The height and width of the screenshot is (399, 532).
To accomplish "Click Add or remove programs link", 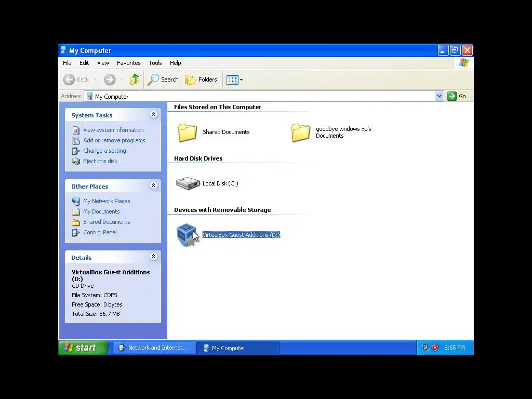I will tap(114, 140).
